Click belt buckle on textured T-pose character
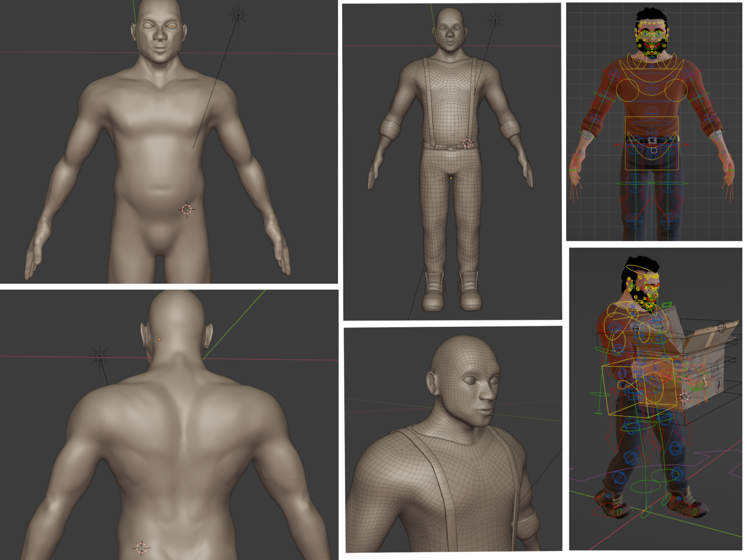 (653, 140)
